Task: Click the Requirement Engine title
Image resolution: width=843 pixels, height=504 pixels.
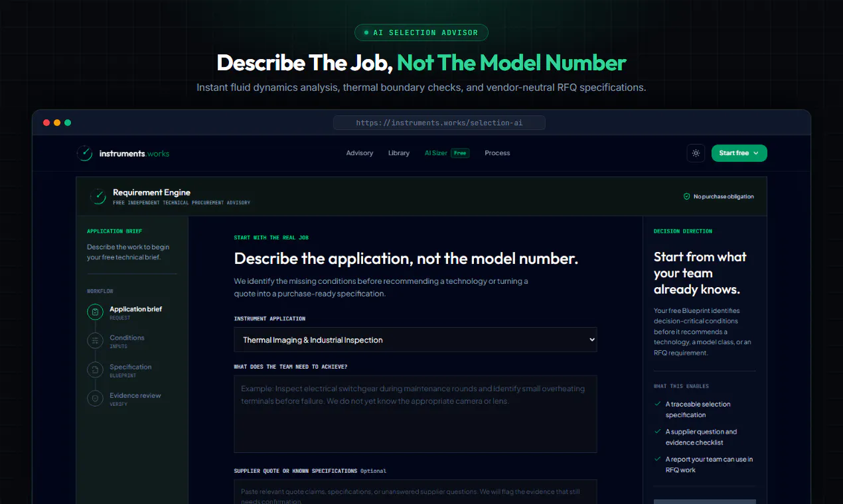Action: 151,192
